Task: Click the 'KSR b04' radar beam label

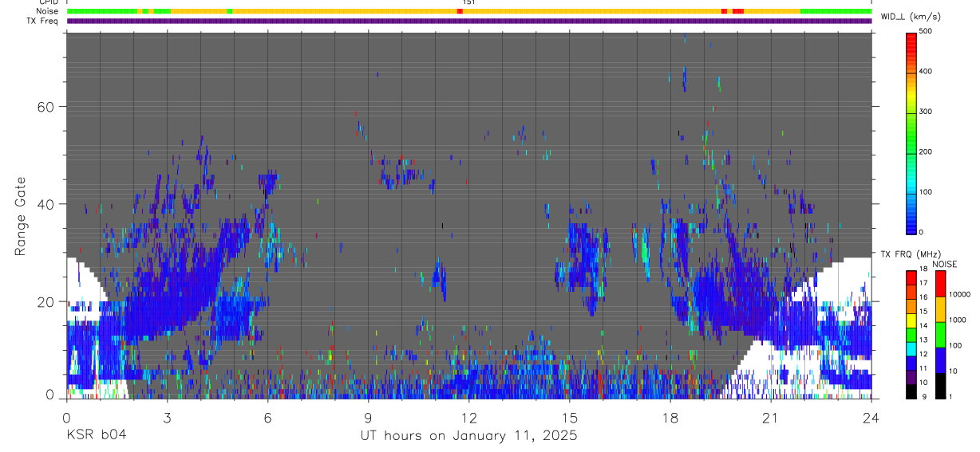Action: 96,435
